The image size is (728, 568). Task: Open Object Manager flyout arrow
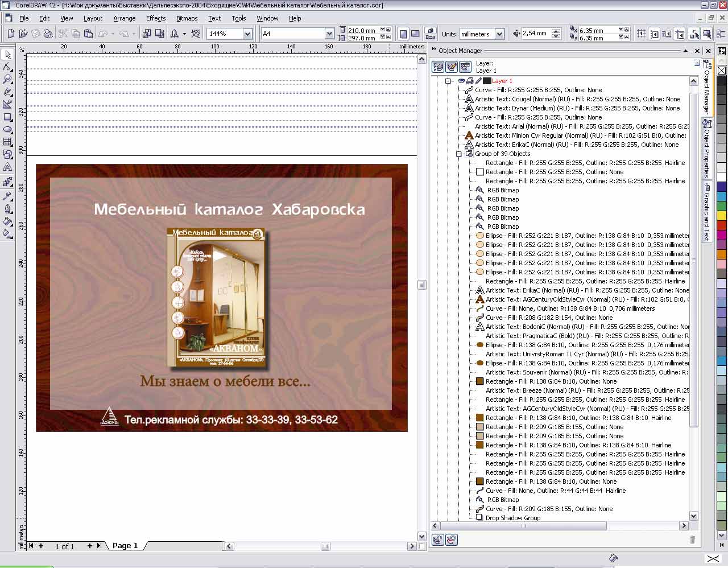coord(697,63)
